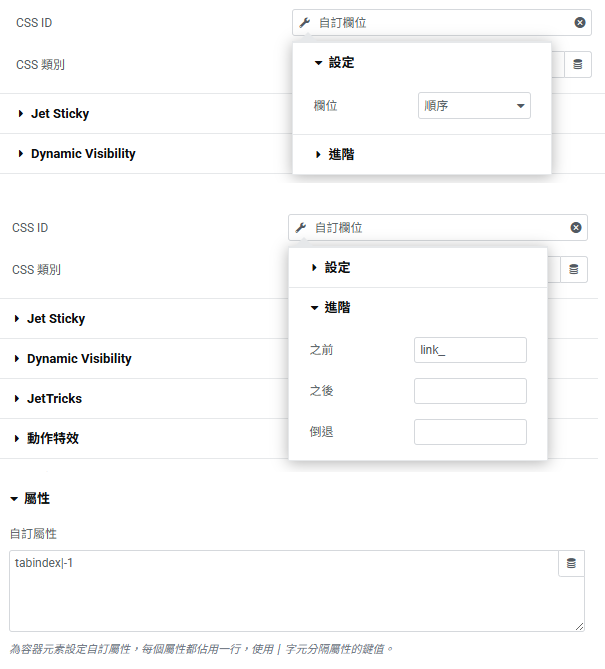
Task: Collapse the expanded 設定 section above 欄位
Action: (x=334, y=63)
